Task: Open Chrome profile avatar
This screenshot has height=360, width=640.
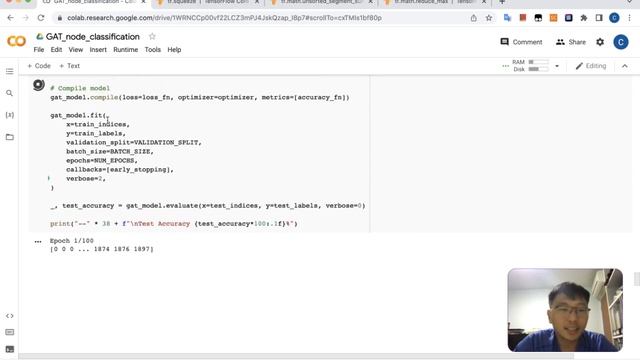Action: point(614,18)
